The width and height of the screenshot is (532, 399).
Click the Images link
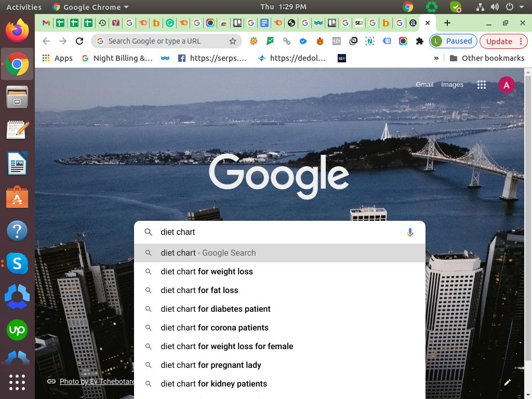[x=452, y=85]
